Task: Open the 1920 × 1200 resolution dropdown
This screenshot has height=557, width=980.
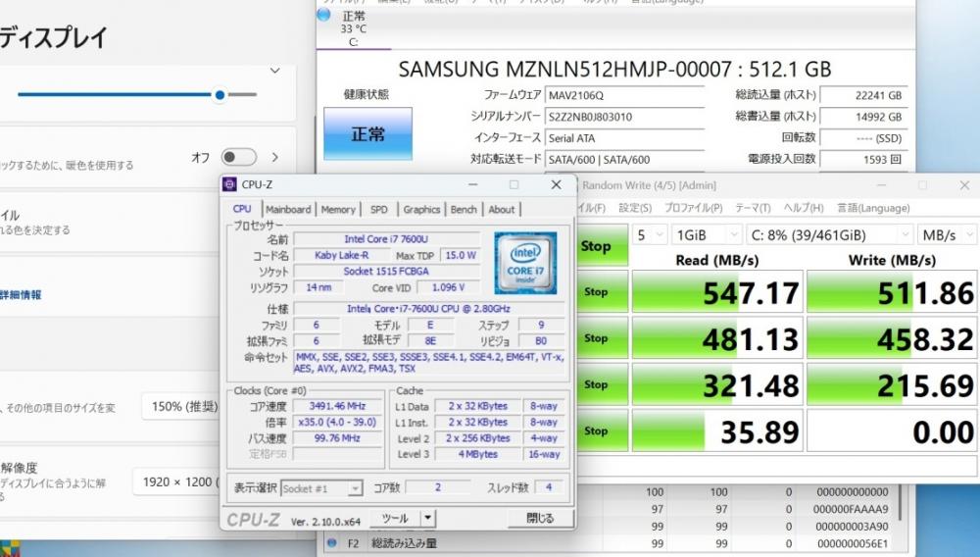Action: pyautogui.click(x=176, y=482)
